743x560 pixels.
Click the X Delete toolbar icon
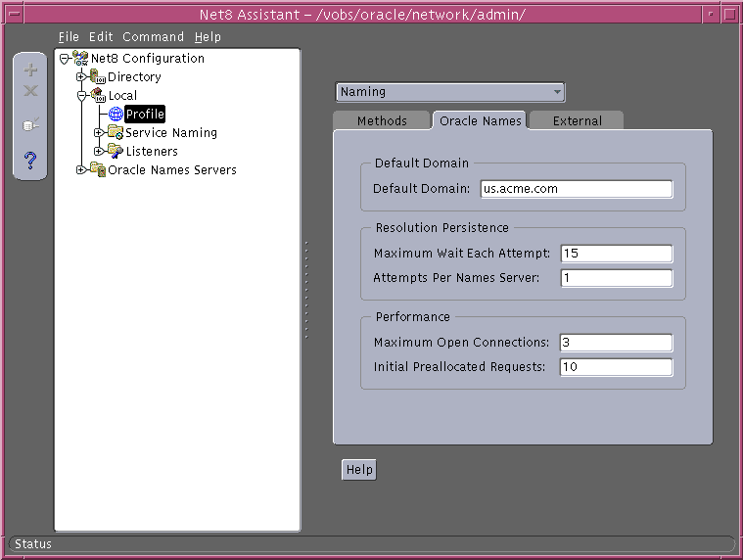[x=30, y=91]
